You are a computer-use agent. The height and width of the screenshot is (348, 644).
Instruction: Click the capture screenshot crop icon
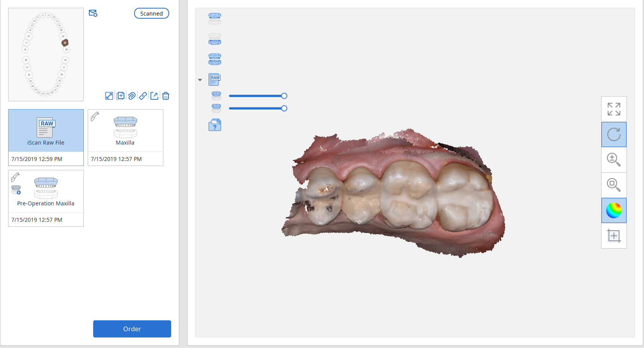pyautogui.click(x=614, y=236)
